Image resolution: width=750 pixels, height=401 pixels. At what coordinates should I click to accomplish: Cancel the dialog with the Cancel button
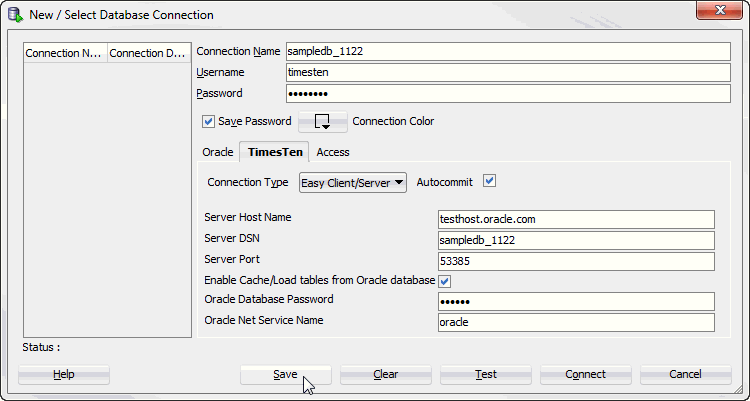[x=685, y=374]
